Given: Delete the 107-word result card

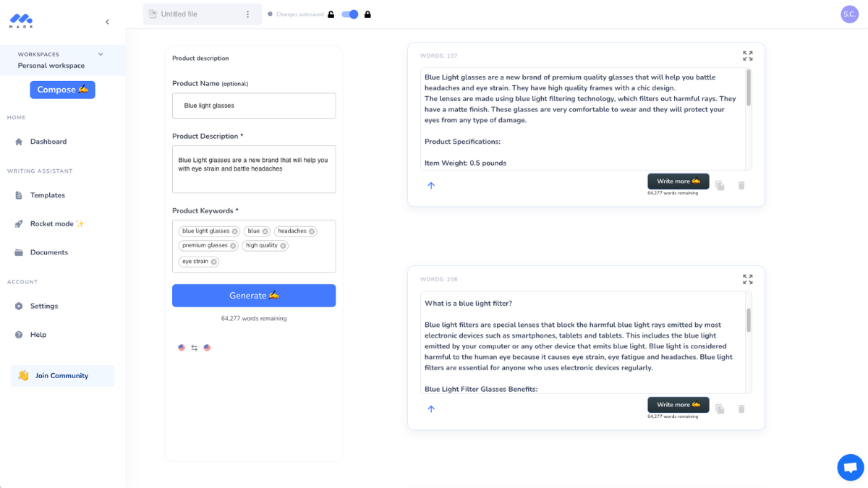Looking at the screenshot, I should coord(741,186).
